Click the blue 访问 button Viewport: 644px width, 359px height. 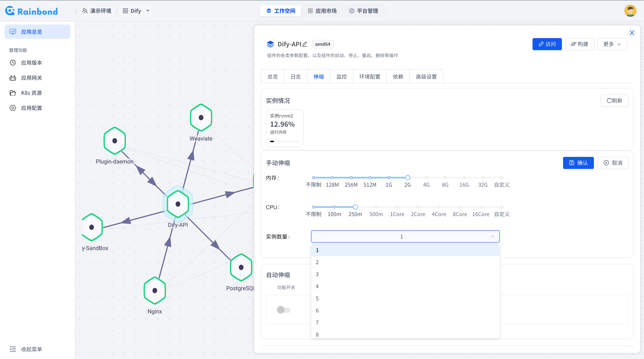(x=547, y=44)
